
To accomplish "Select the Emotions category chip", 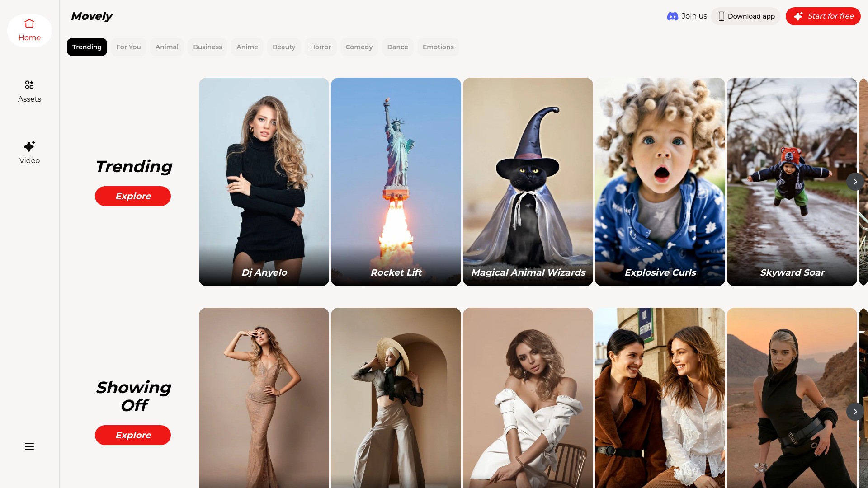I will 438,47.
